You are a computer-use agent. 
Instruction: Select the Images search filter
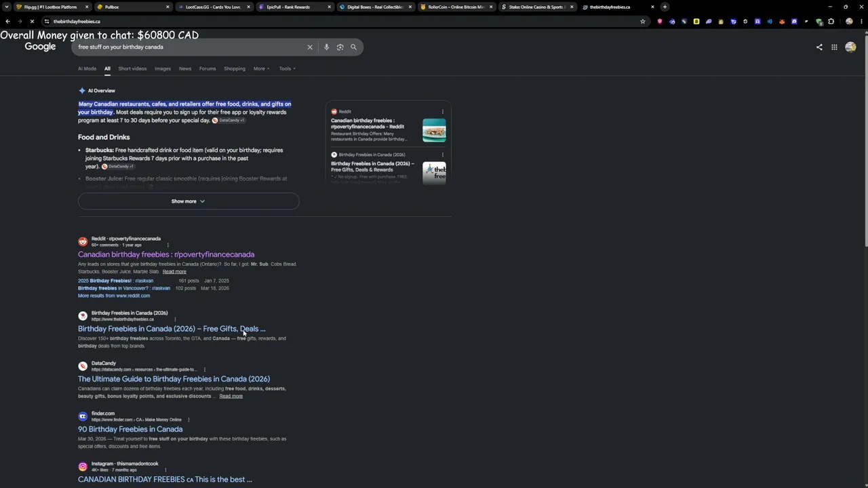pyautogui.click(x=163, y=68)
